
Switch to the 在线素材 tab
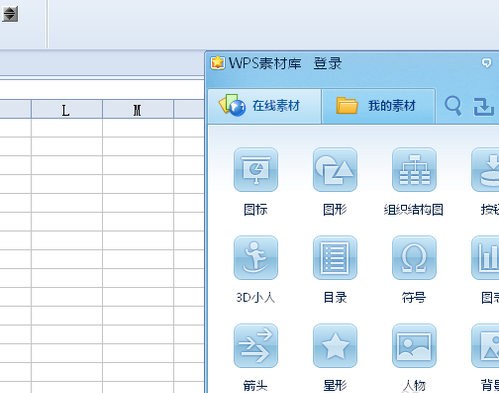(x=265, y=106)
